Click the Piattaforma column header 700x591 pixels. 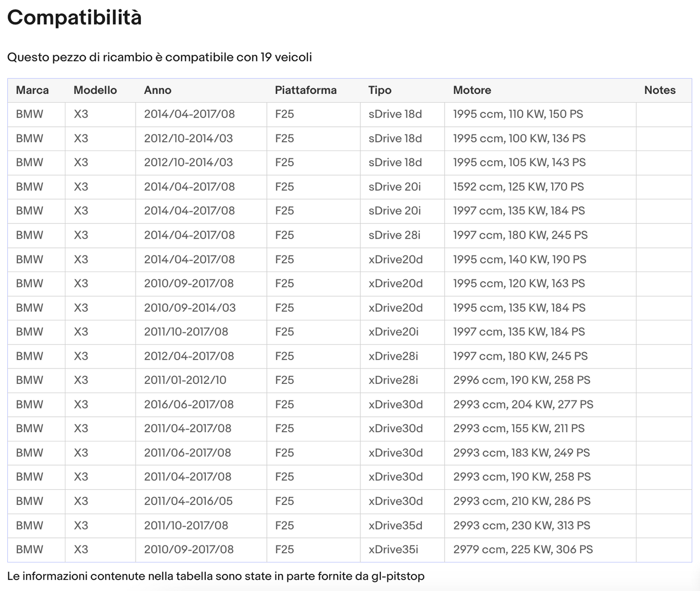[305, 90]
